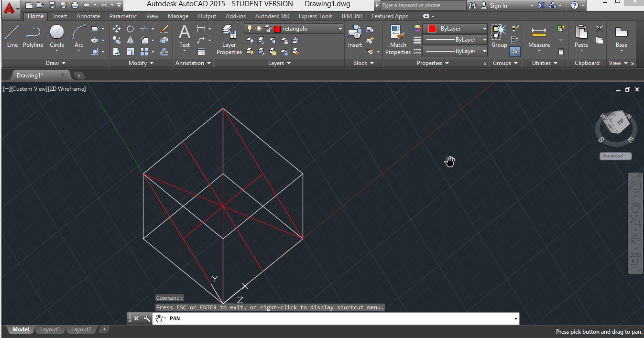644x338 pixels.
Task: Open object color ByLayer dropdown
Action: pos(484,29)
